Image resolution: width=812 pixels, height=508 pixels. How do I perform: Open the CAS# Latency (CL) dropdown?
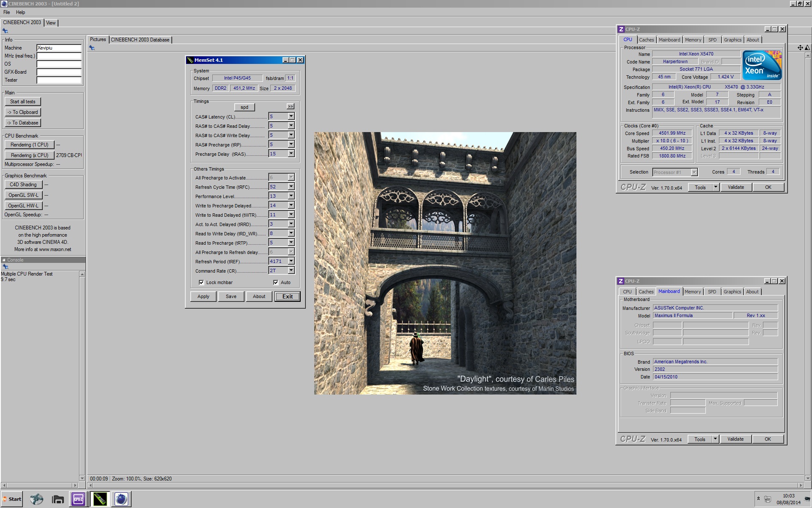(291, 116)
